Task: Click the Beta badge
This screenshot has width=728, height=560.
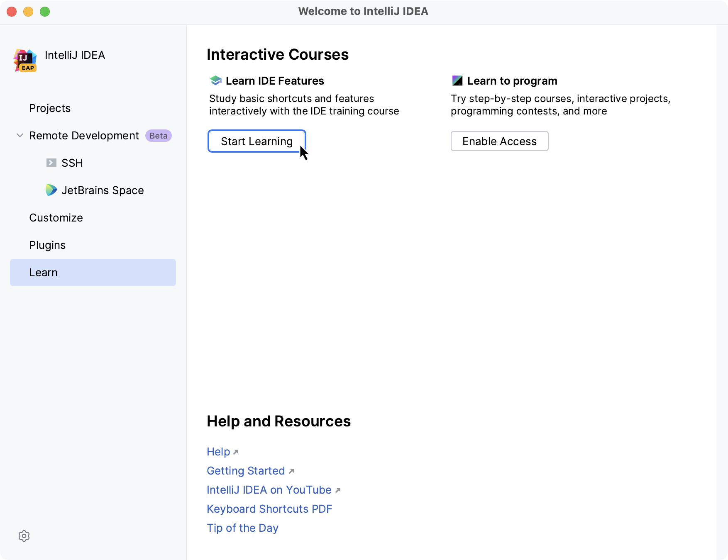Action: click(159, 136)
